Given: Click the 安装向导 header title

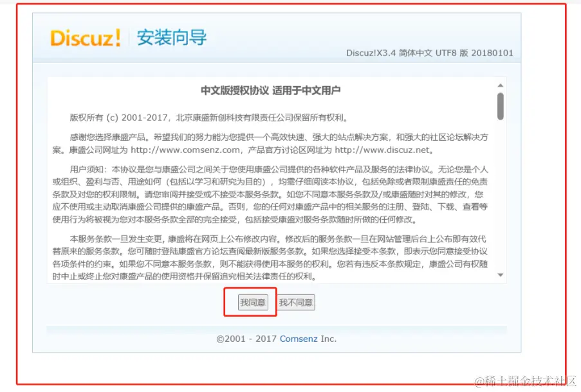Looking at the screenshot, I should coord(172,38).
